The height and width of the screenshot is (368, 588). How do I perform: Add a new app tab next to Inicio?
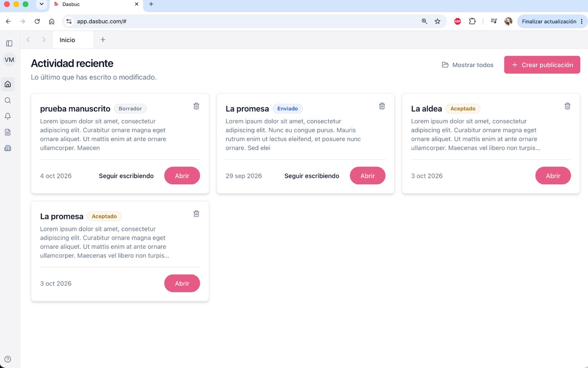103,40
